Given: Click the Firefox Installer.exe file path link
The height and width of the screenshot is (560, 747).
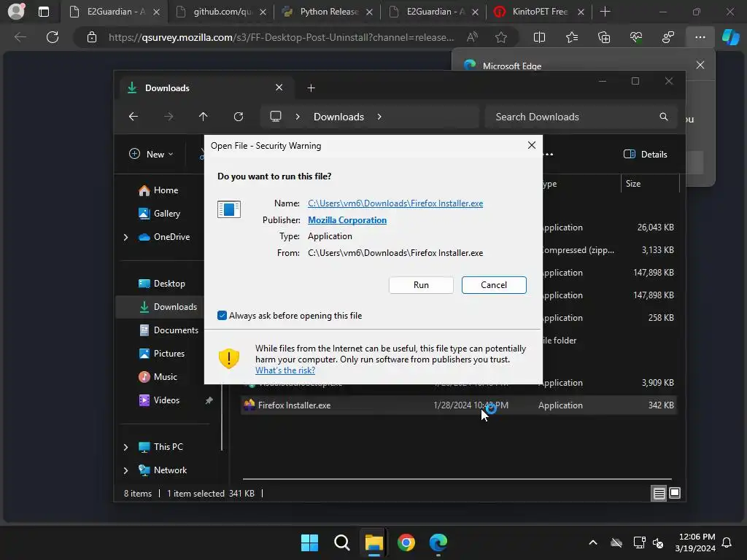Looking at the screenshot, I should pyautogui.click(x=395, y=203).
